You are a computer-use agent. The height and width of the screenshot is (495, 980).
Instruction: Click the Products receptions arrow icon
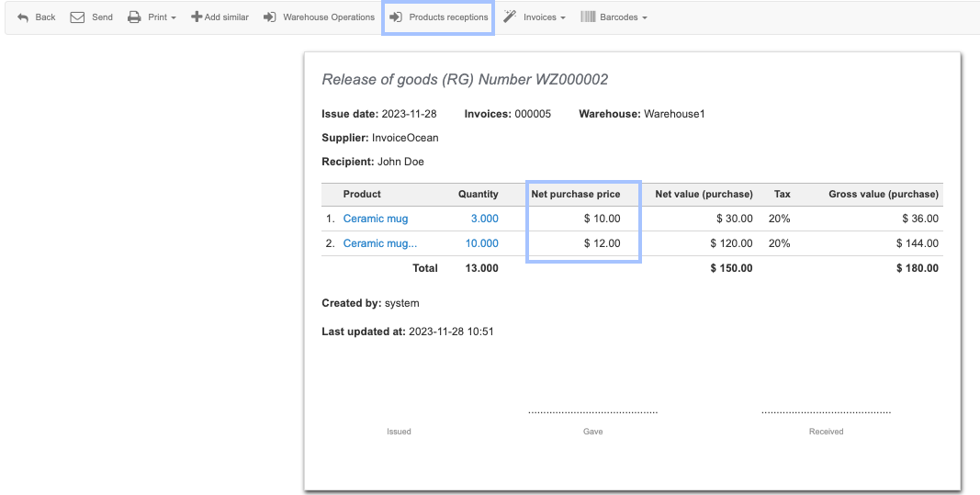tap(396, 17)
